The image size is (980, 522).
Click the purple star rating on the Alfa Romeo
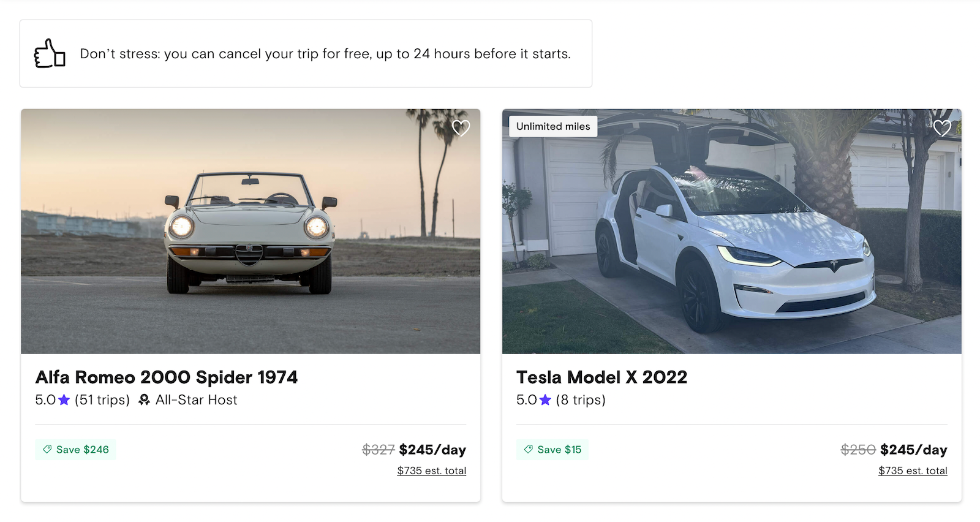[64, 400]
